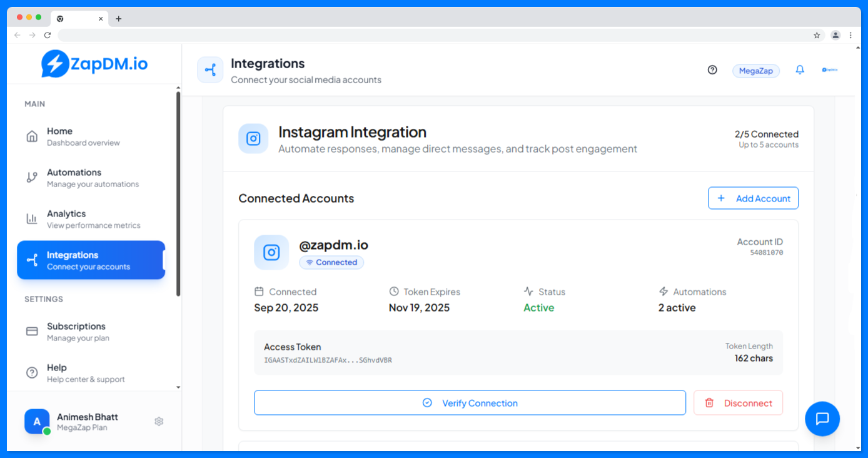Image resolution: width=868 pixels, height=458 pixels.
Task: Click the Connected status badge
Action: 331,263
